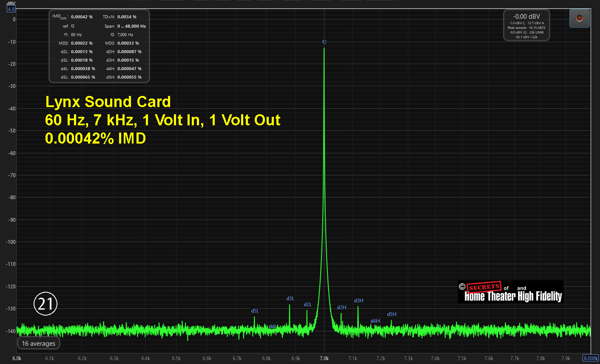The width and height of the screenshot is (600, 364).
Task: Click the Span 0 .. 48,000 Hz value
Action: pos(125,26)
